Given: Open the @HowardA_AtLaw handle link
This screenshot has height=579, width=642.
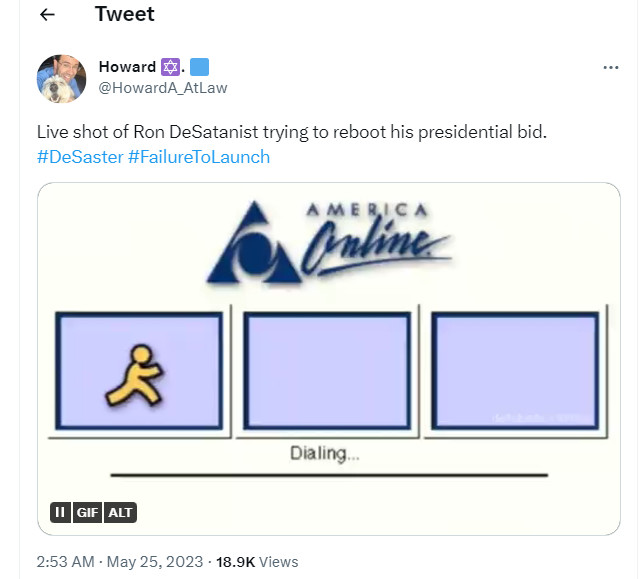Looking at the screenshot, I should [162, 88].
